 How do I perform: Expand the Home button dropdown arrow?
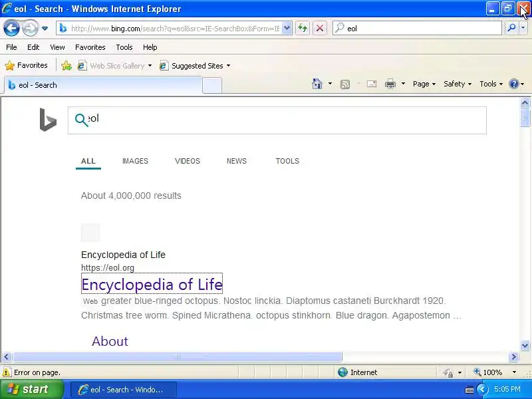point(330,84)
